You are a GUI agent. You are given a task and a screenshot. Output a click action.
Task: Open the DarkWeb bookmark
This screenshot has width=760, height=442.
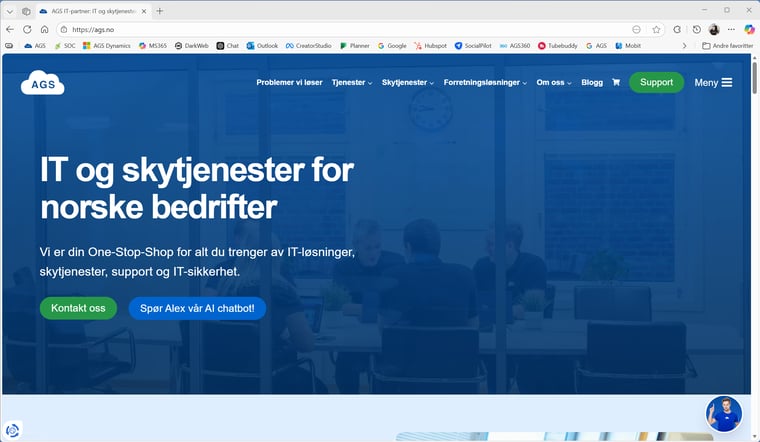191,46
